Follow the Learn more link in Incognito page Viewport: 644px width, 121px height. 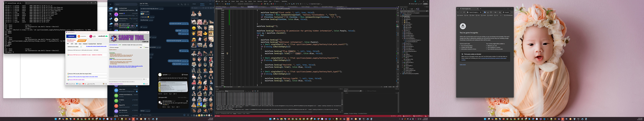[463, 65]
